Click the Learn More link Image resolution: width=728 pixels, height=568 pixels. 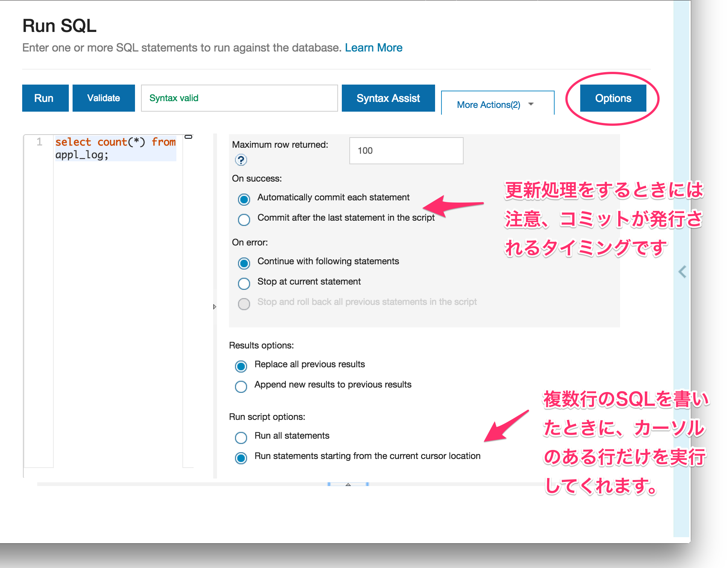(374, 47)
